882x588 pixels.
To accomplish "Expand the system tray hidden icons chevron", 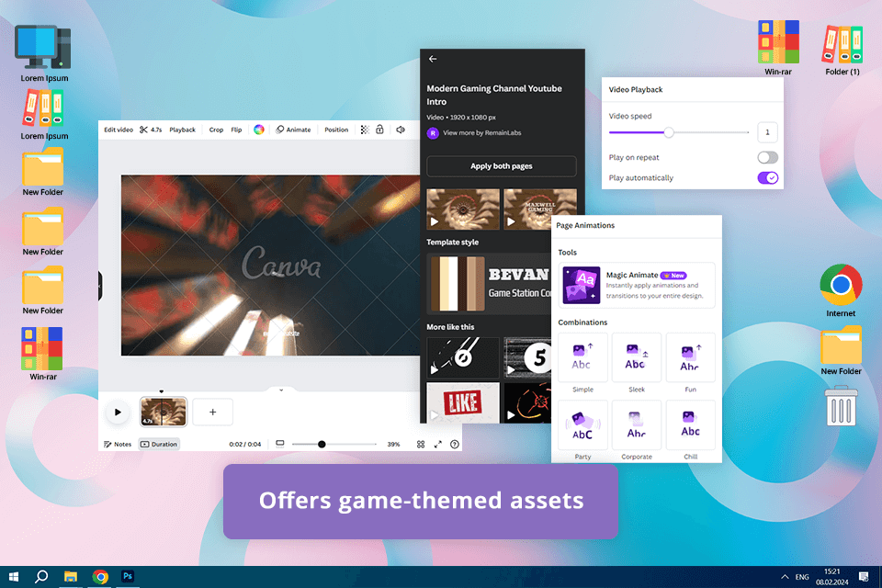I will click(x=785, y=577).
